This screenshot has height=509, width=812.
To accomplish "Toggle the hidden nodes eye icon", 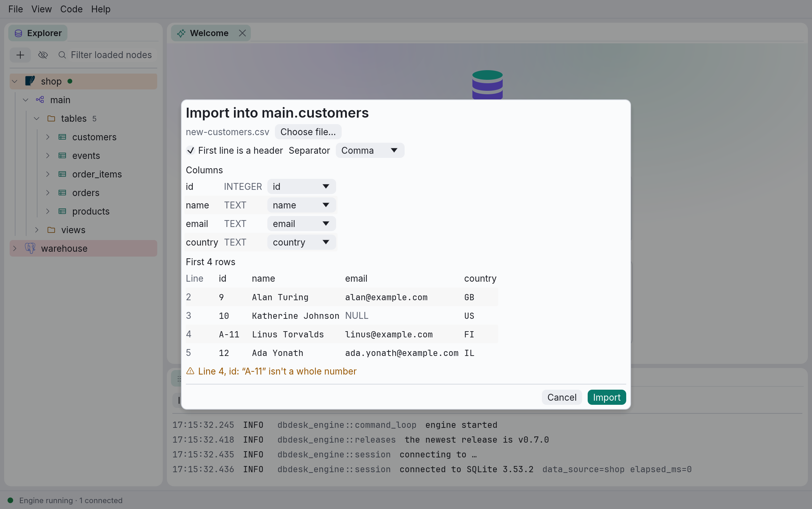I will 43,55.
